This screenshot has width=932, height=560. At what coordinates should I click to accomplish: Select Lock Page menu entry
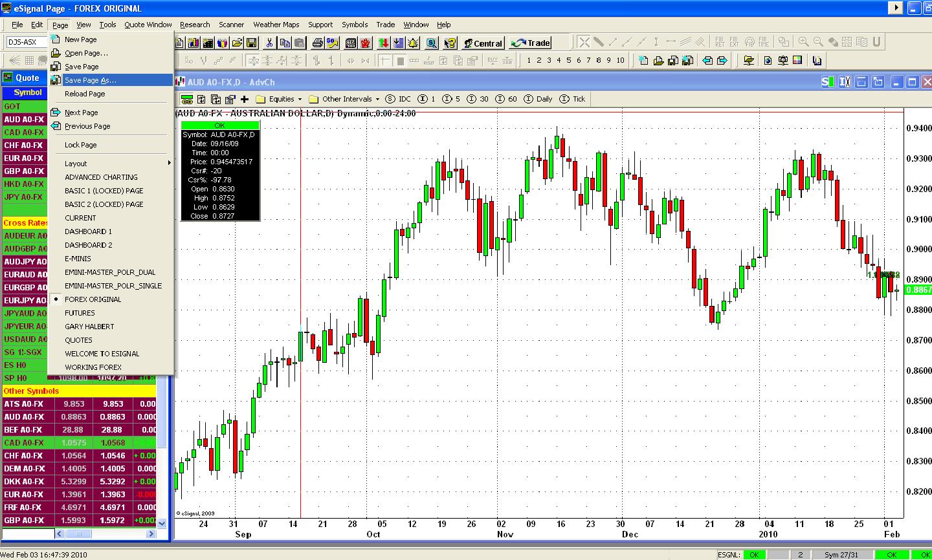click(x=110, y=145)
